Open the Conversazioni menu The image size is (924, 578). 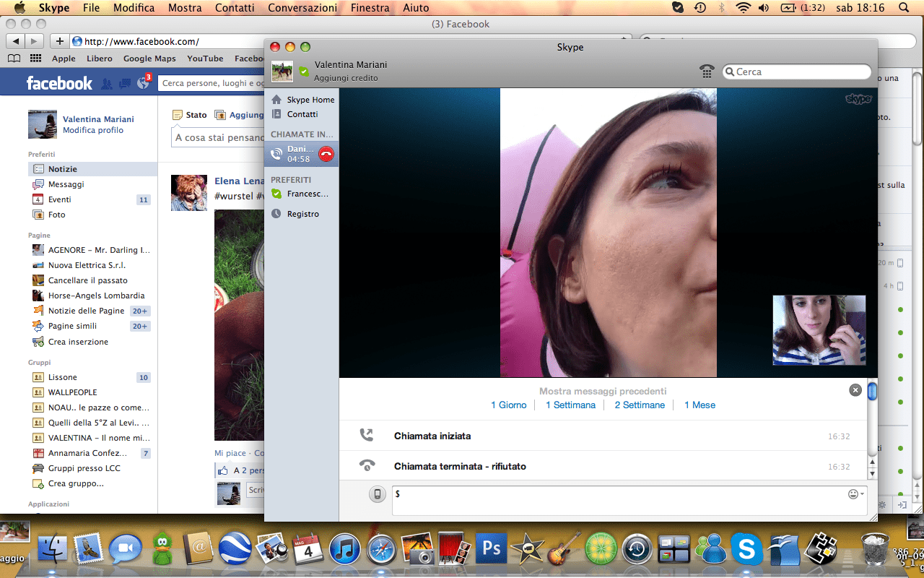(302, 8)
